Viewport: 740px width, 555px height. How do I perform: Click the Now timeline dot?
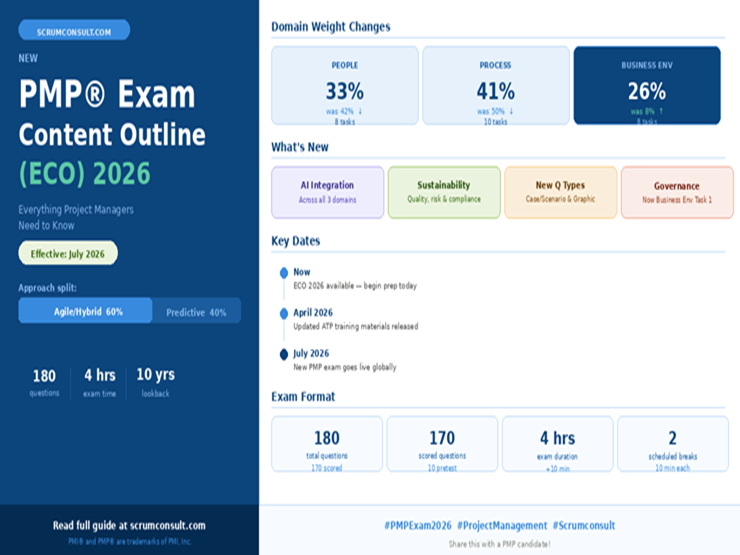[284, 273]
